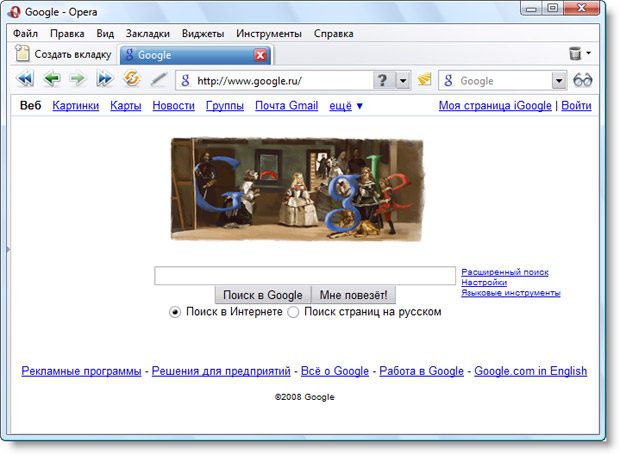Screen dimensions: 620x455
Task: Open the address bar dropdown arrow
Action: point(403,81)
